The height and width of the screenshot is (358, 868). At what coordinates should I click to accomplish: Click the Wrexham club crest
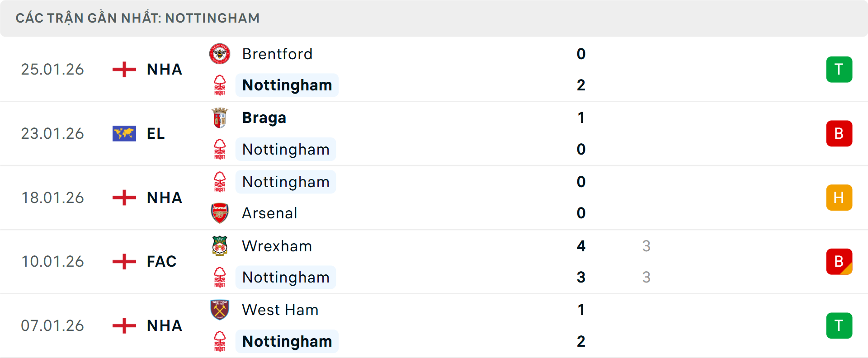tap(220, 246)
